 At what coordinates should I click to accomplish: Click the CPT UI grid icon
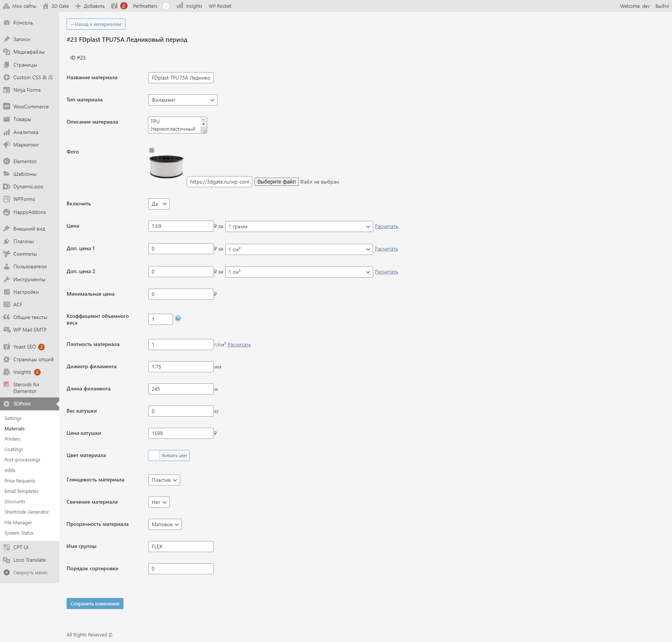click(7, 547)
